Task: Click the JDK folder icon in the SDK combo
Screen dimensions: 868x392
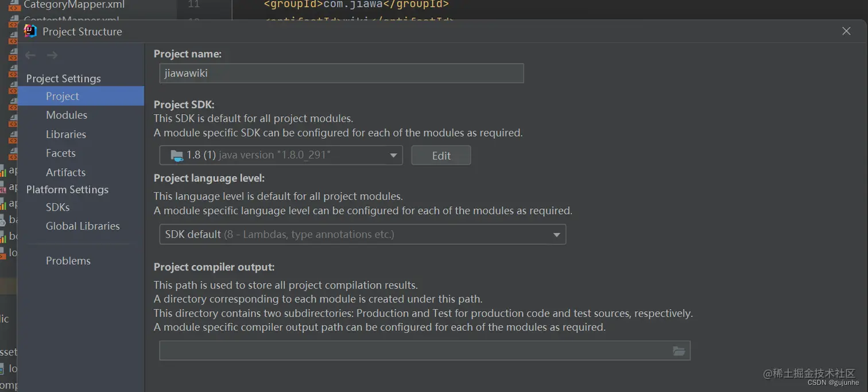Action: pos(177,155)
